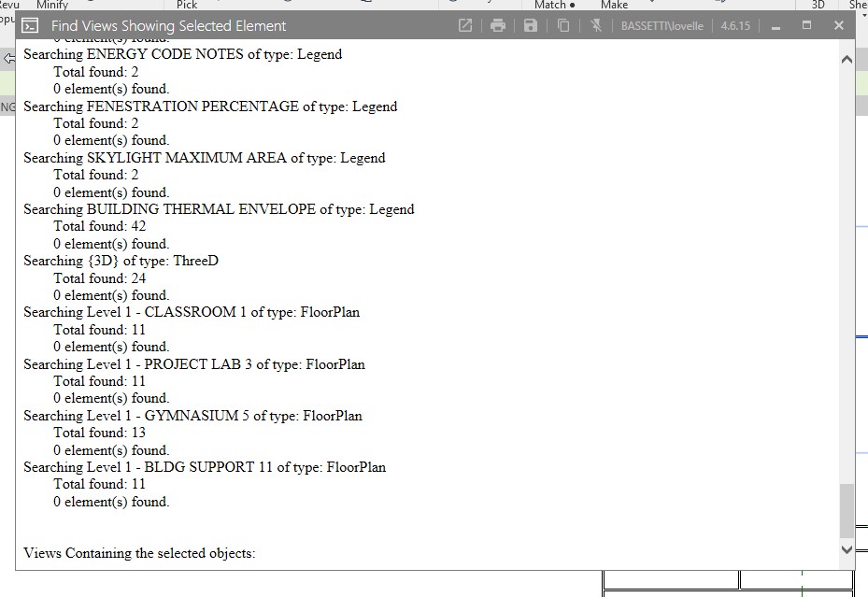The image size is (868, 597).
Task: Save the report to a file
Action: tap(531, 25)
